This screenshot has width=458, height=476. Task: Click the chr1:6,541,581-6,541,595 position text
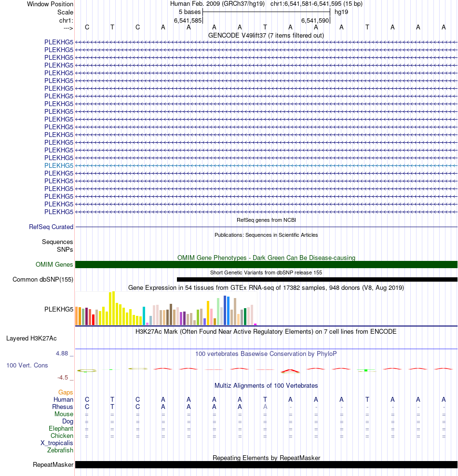316,4
